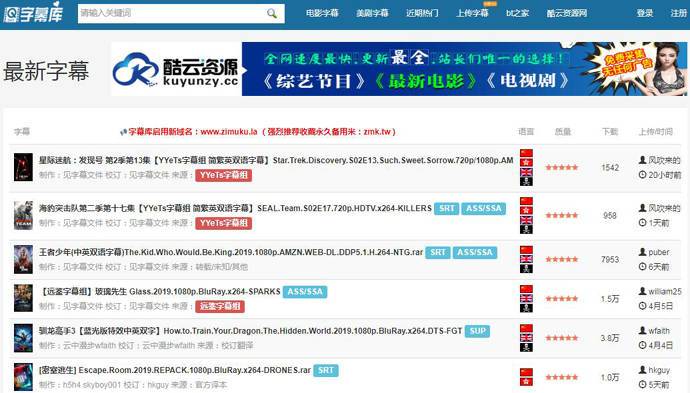Viewport: 690px width, 393px height.
Task: Open the bt之家 menu link
Action: coord(517,13)
